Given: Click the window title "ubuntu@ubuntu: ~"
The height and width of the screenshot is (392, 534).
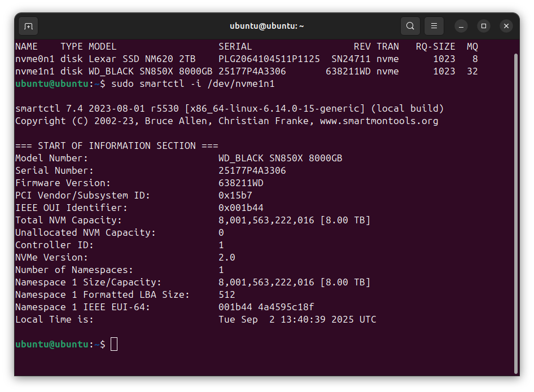Looking at the screenshot, I should [x=267, y=26].
